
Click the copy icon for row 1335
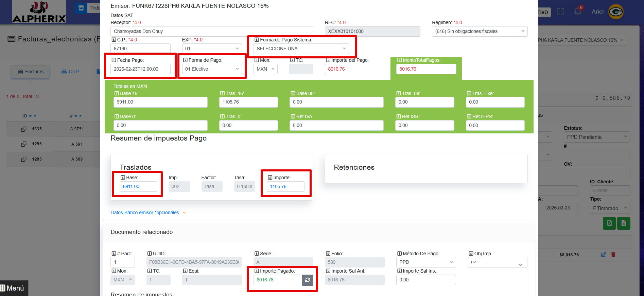[24, 129]
